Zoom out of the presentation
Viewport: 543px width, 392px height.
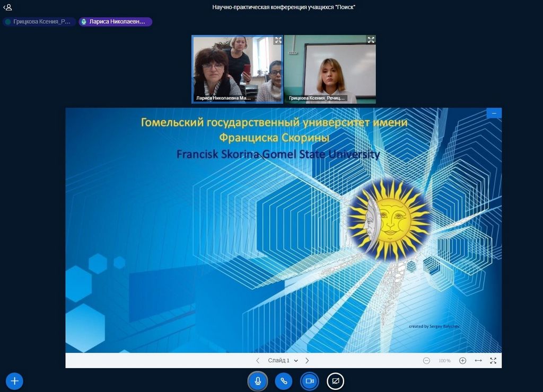click(426, 361)
